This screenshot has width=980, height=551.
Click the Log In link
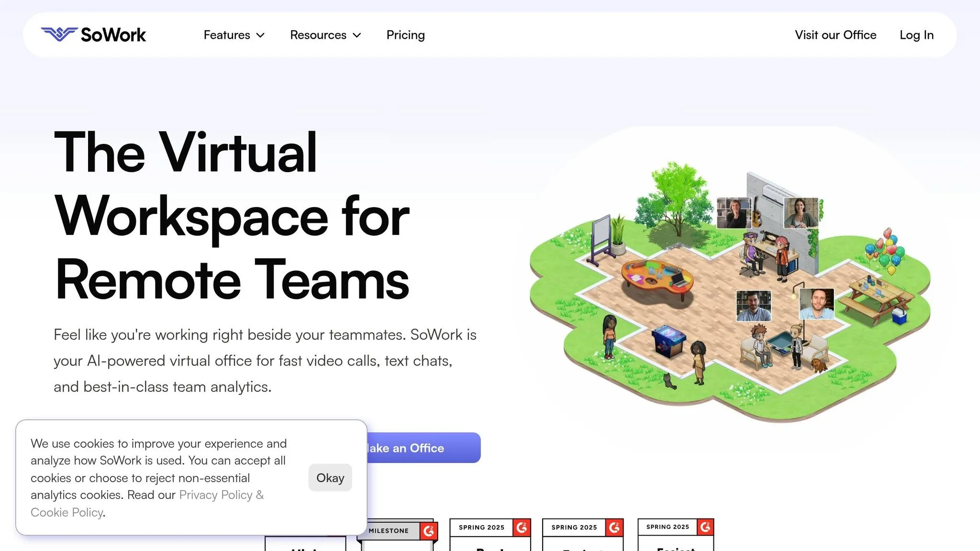[916, 35]
